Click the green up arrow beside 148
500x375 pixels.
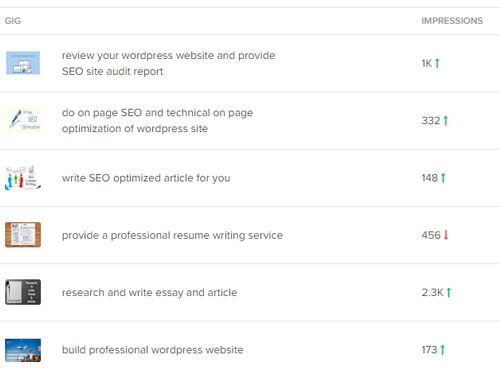tap(443, 178)
